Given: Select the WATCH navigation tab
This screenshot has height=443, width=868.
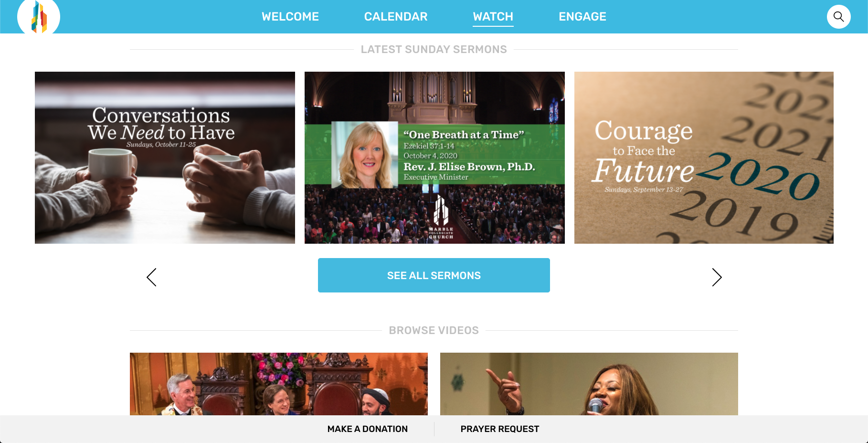Looking at the screenshot, I should (493, 17).
